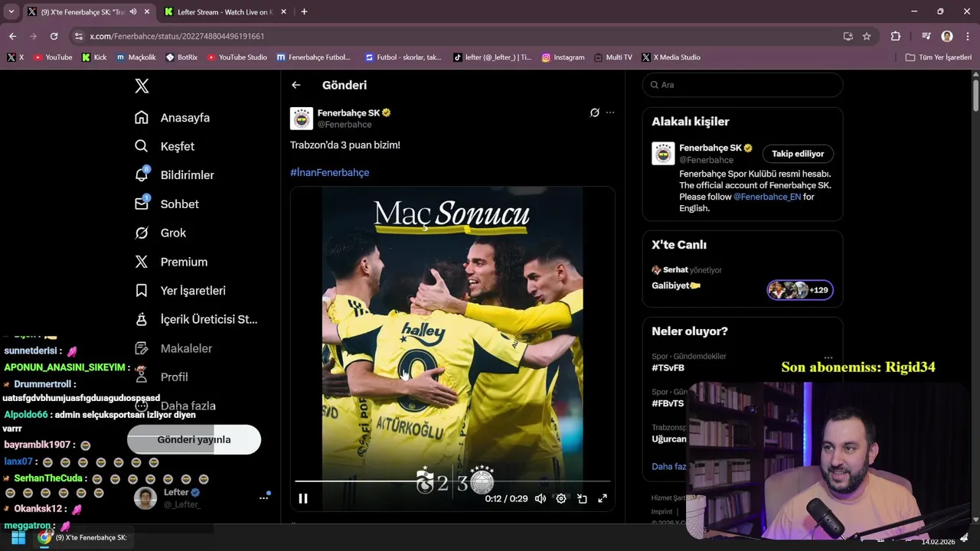Open video settings gear
Image resolution: width=980 pixels, height=551 pixels.
561,498
